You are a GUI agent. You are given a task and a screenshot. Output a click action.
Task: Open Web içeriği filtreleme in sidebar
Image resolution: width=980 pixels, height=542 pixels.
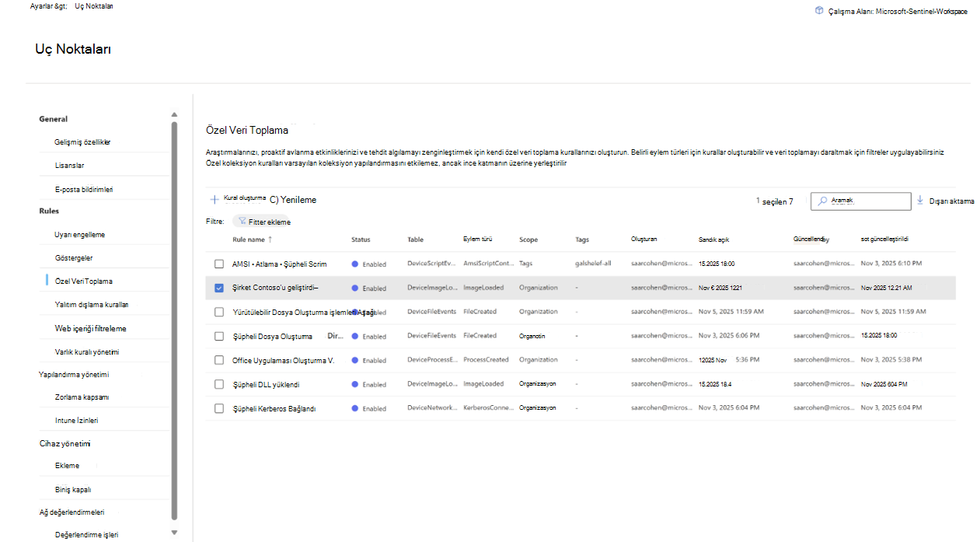(90, 328)
